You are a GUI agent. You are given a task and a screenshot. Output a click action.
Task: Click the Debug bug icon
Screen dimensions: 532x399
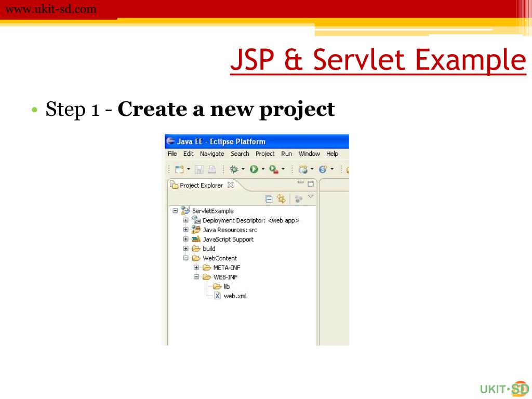click(x=234, y=169)
